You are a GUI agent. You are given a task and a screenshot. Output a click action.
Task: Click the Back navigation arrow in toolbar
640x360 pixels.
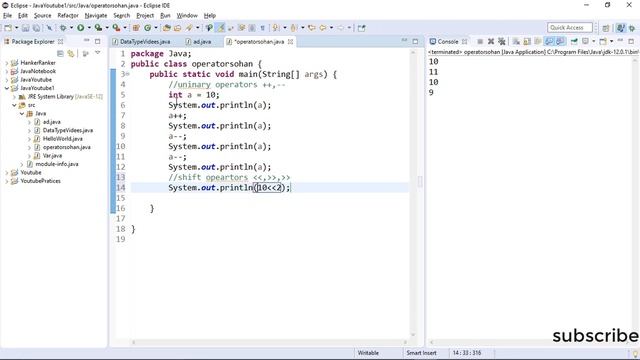(322, 28)
